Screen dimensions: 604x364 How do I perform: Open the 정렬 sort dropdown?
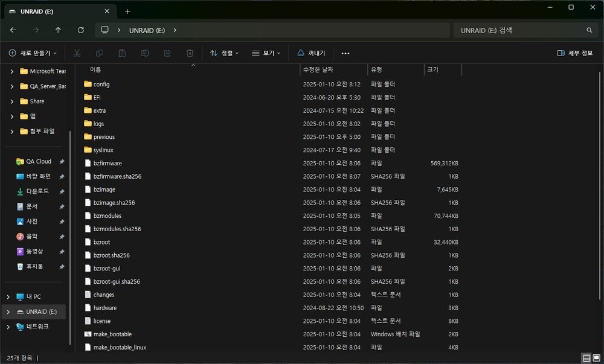point(224,53)
